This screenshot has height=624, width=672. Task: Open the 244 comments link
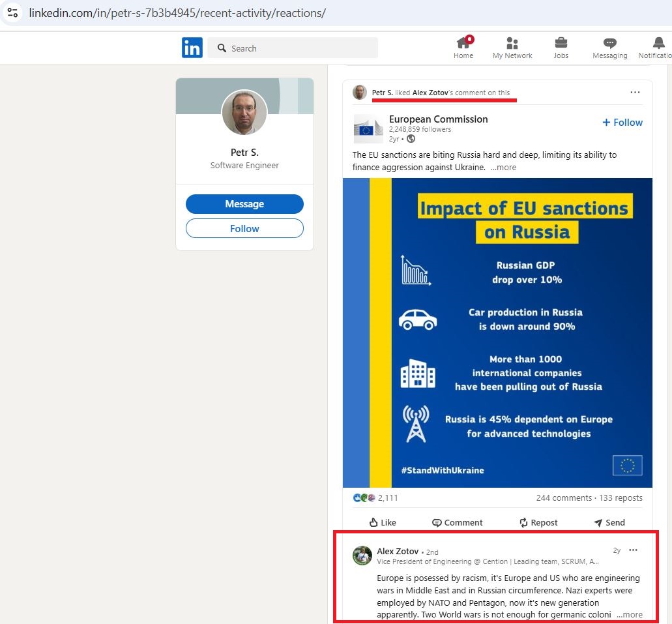(564, 498)
